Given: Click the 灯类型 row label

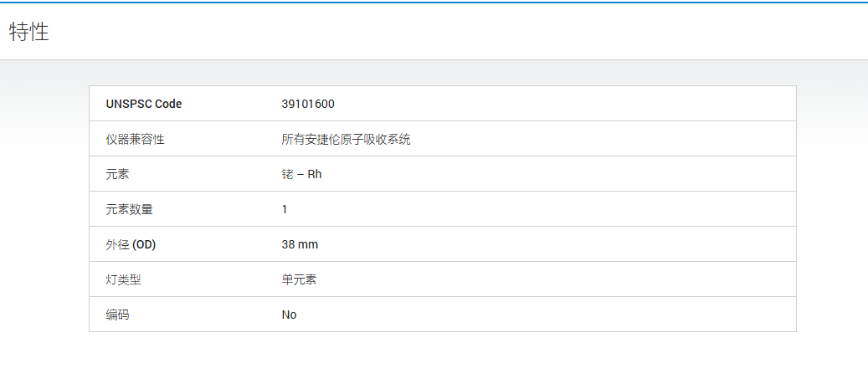Looking at the screenshot, I should [123, 279].
